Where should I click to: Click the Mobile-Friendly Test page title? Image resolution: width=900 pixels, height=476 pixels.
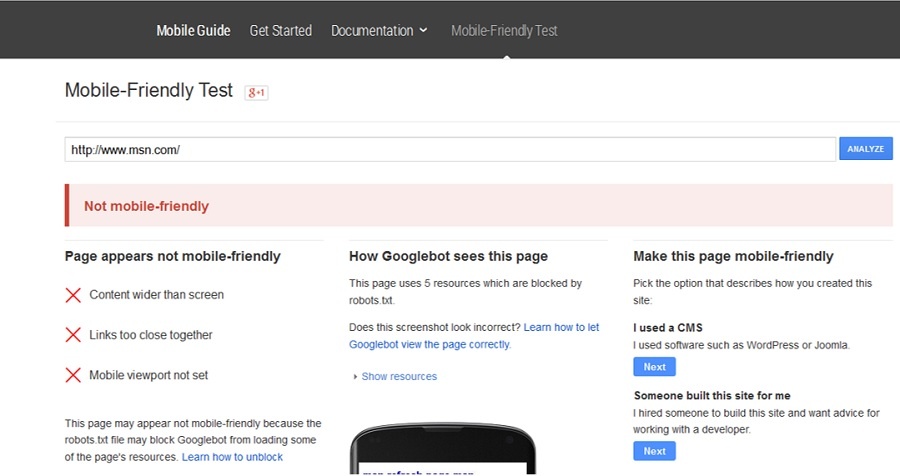coord(149,90)
